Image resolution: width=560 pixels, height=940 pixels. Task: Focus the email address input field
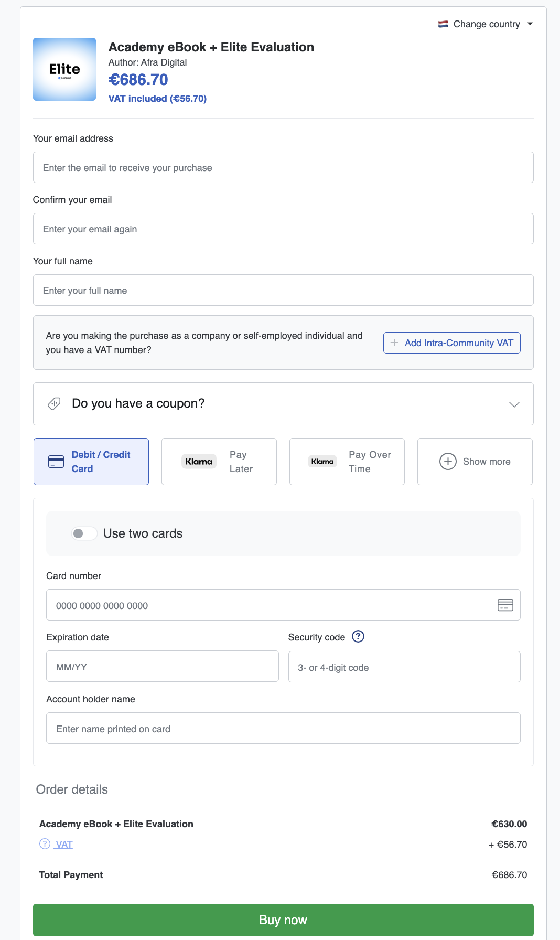pyautogui.click(x=283, y=168)
